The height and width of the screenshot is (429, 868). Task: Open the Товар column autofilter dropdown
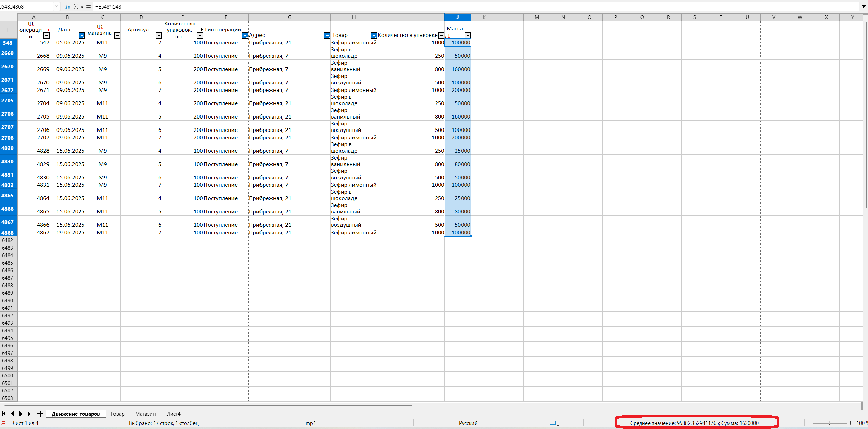(374, 36)
